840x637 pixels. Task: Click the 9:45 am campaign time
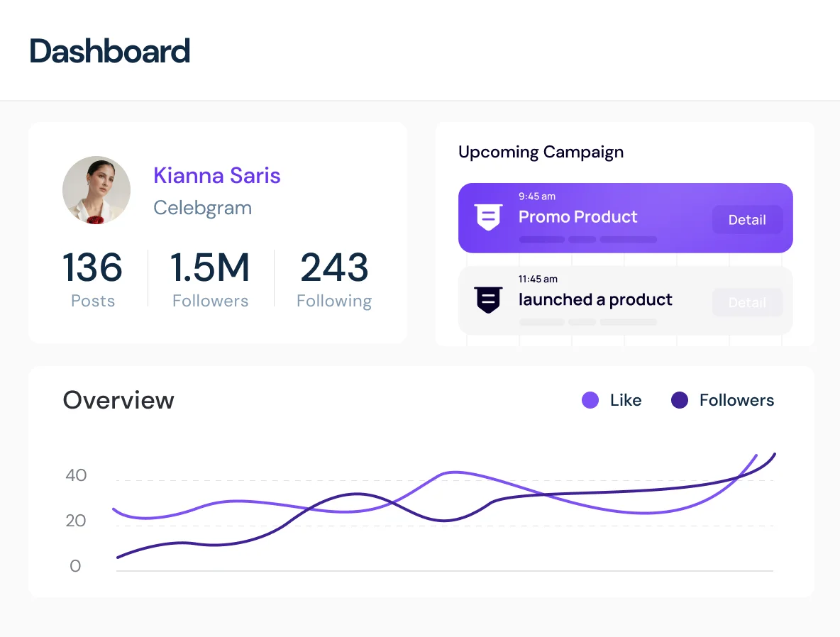(x=536, y=196)
